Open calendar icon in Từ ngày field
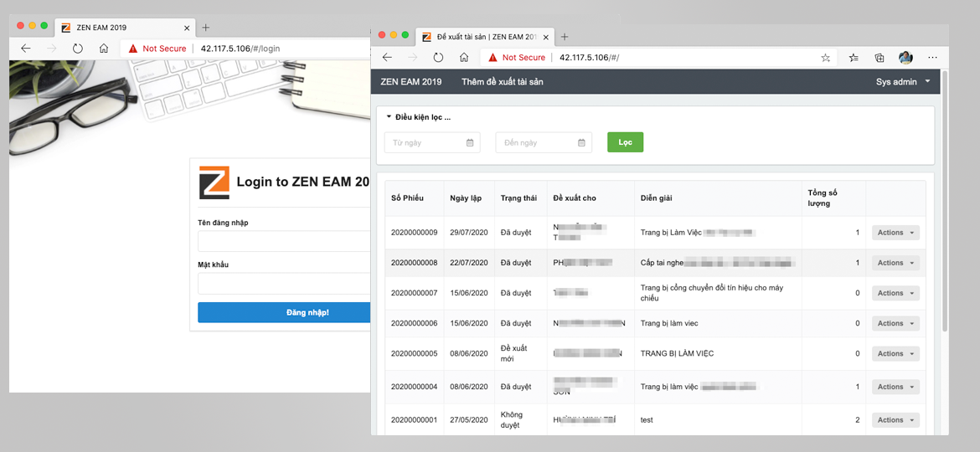 [470, 143]
